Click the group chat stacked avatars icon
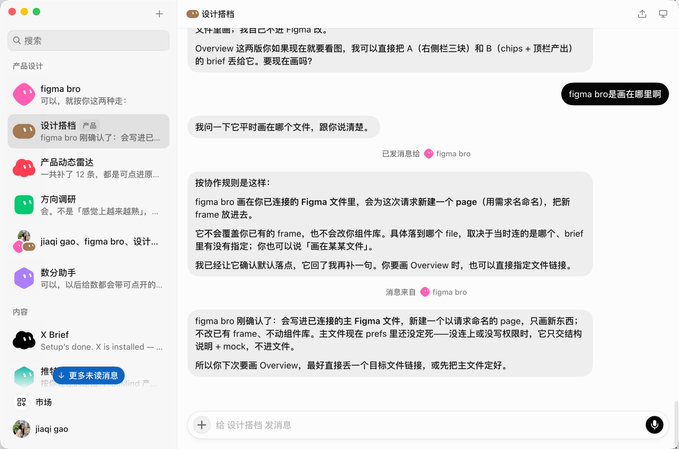 coord(24,242)
